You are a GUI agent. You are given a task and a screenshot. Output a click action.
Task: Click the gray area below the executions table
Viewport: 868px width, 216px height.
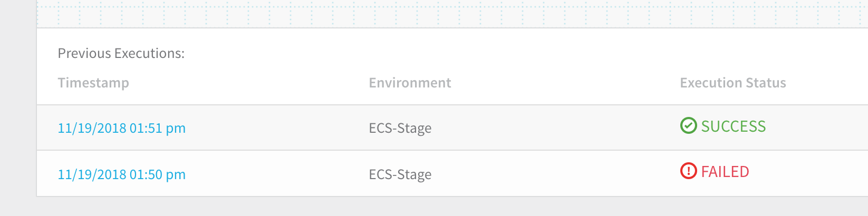[x=452, y=207]
